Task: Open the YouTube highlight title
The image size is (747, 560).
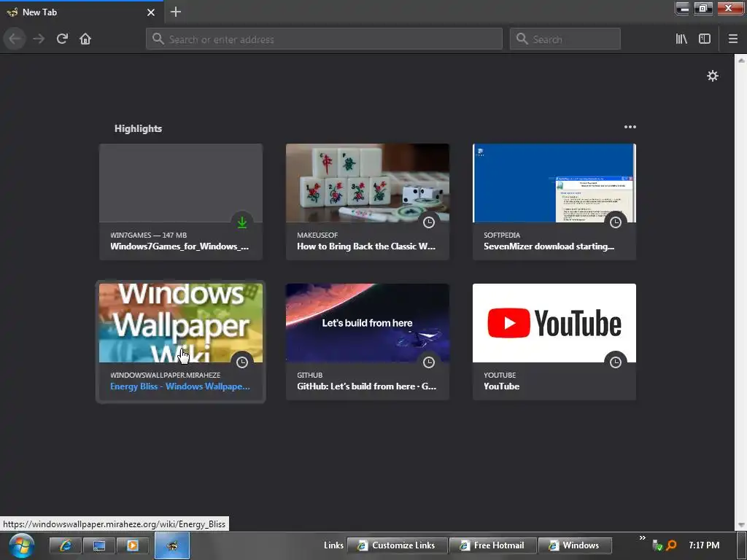Action: point(502,386)
